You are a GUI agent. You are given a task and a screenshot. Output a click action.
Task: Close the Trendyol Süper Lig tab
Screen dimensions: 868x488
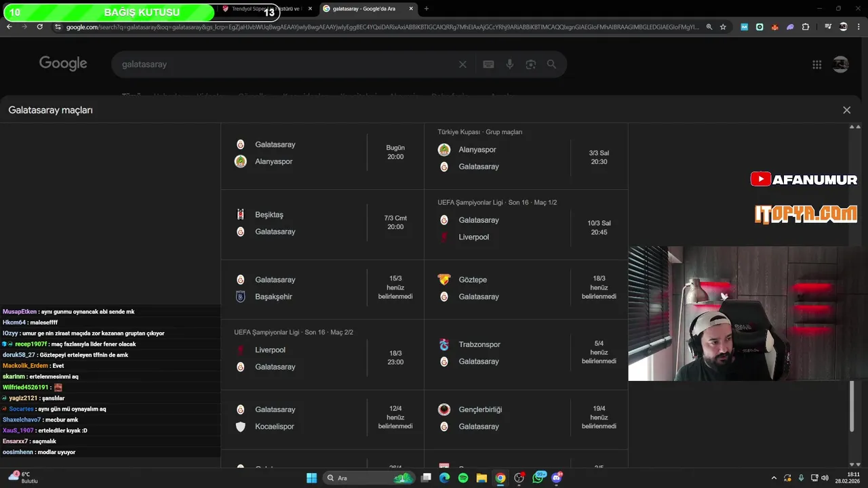(310, 9)
